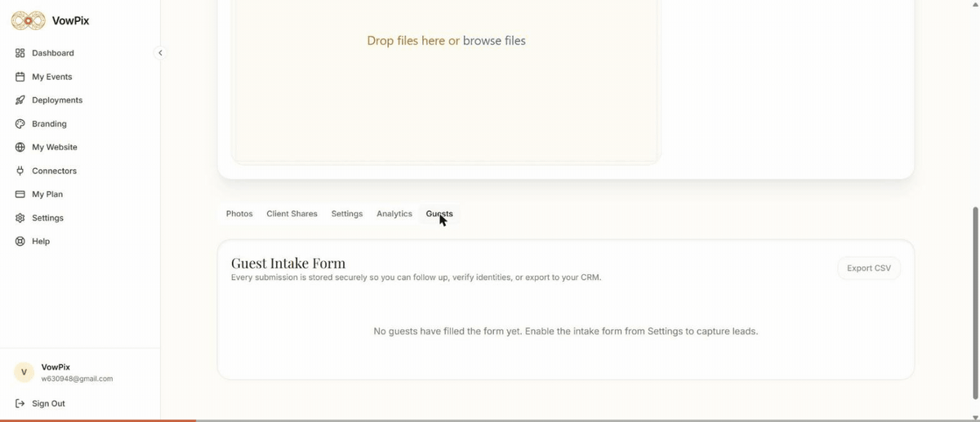
Task: Click the Connectors plug icon
Action: click(x=20, y=171)
